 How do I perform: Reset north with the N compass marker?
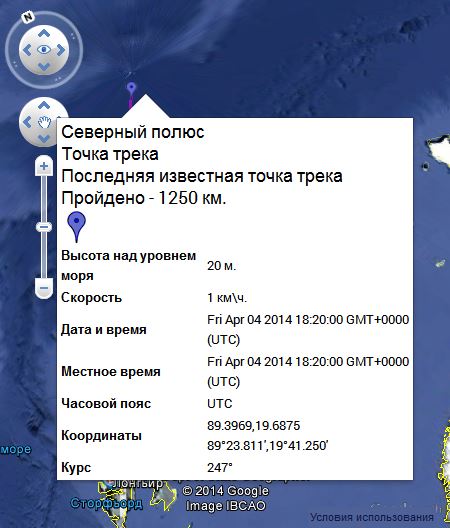[29, 17]
